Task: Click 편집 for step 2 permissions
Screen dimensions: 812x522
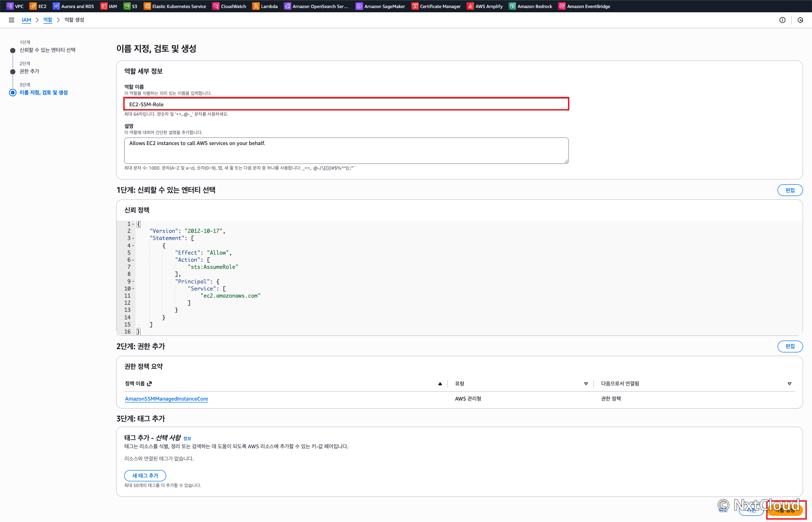Action: coord(790,346)
